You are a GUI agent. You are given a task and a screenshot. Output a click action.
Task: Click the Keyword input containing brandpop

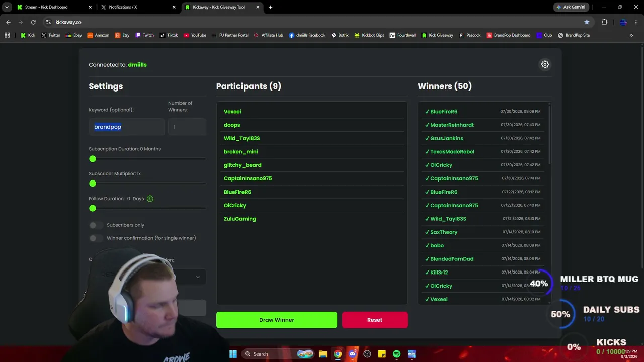(x=127, y=127)
